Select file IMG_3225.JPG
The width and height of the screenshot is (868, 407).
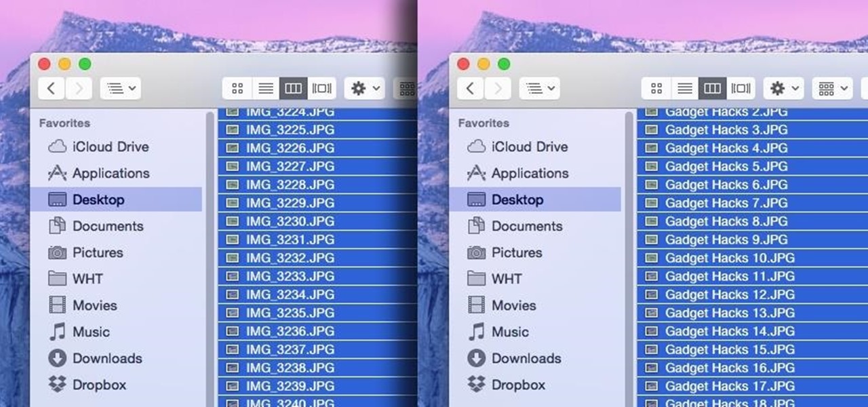(317, 130)
